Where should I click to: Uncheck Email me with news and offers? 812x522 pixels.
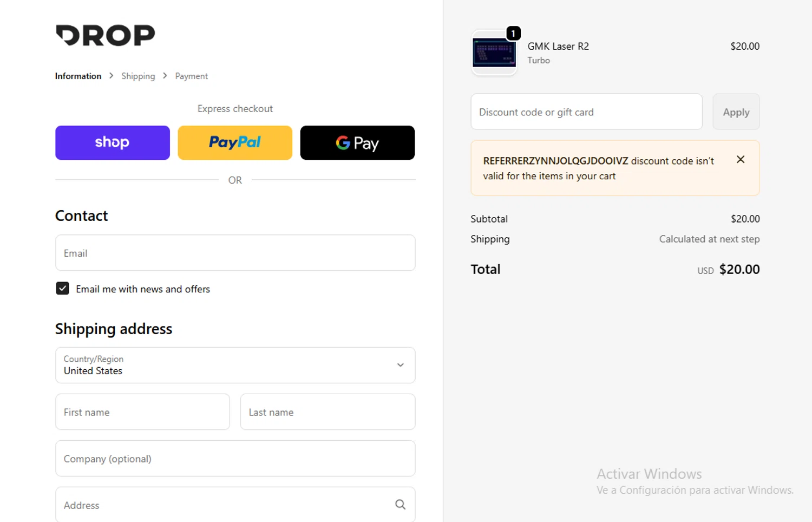tap(63, 289)
